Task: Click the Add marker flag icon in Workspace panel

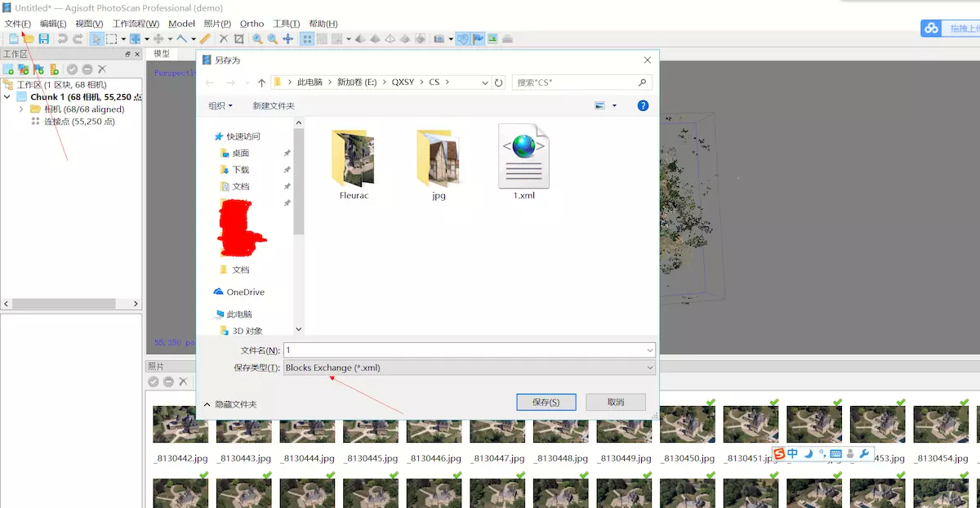Action: click(38, 70)
